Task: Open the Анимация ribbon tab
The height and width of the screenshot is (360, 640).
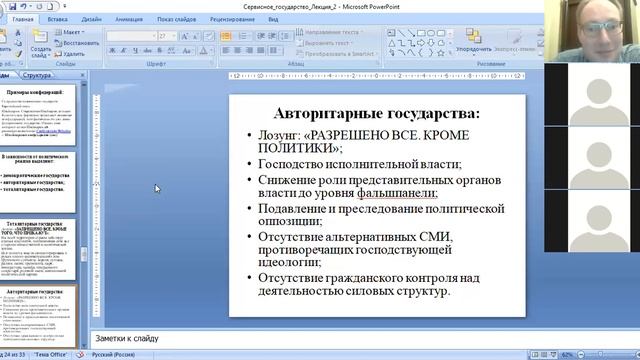Action: (x=129, y=19)
